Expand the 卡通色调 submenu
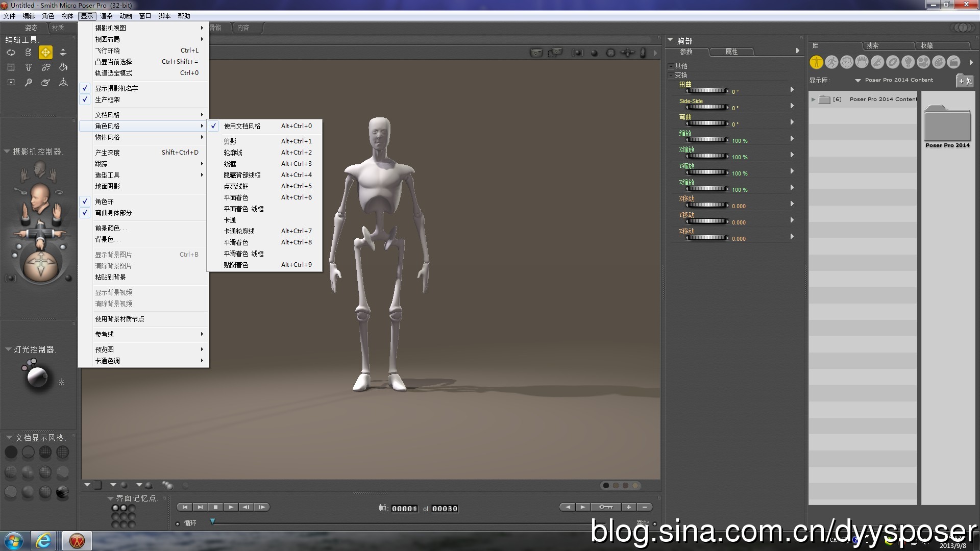 tap(107, 360)
